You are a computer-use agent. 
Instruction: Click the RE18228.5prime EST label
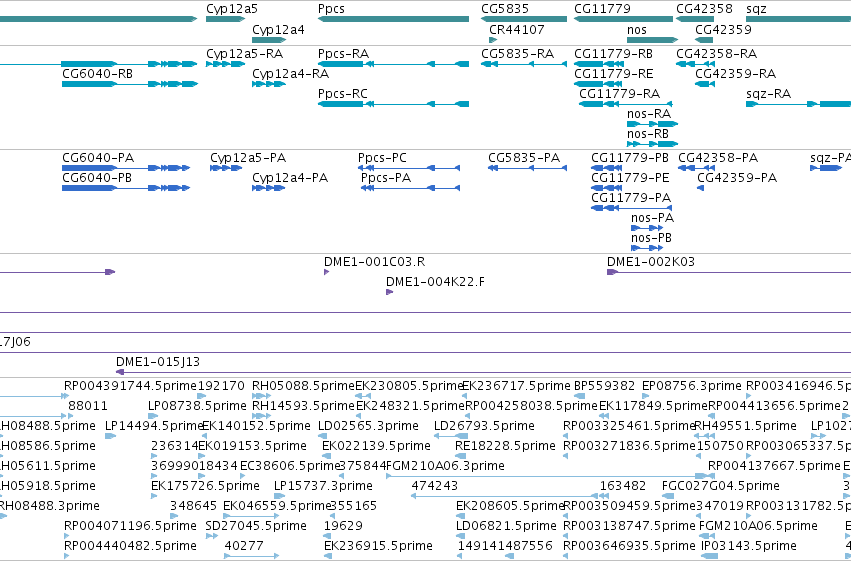click(x=505, y=446)
